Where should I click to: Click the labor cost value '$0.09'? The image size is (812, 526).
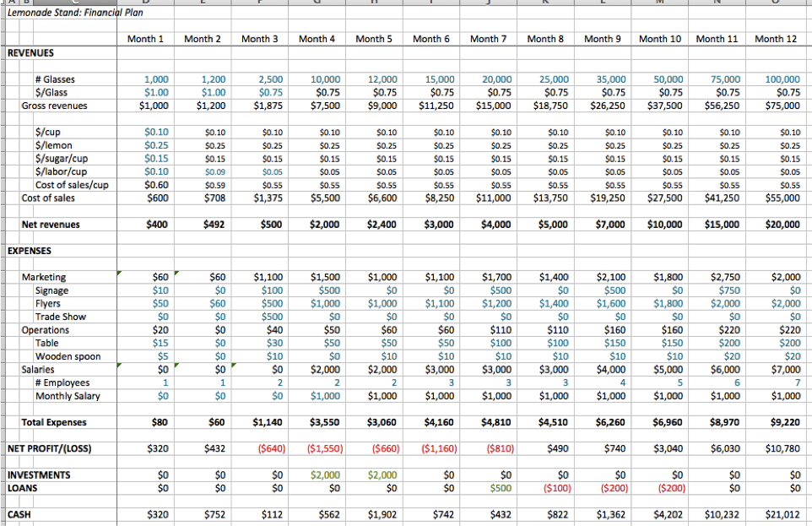point(215,171)
